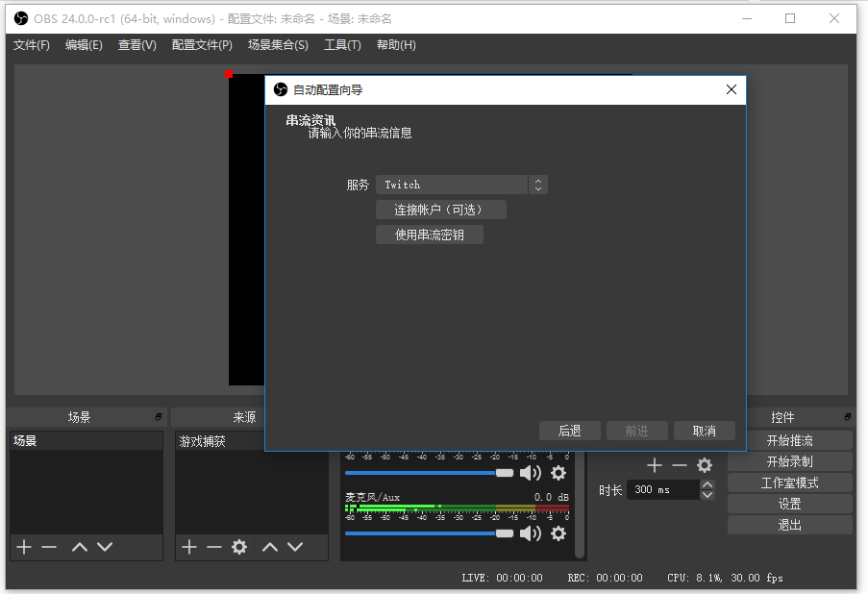Click the 后退 button in the wizard

pos(569,430)
